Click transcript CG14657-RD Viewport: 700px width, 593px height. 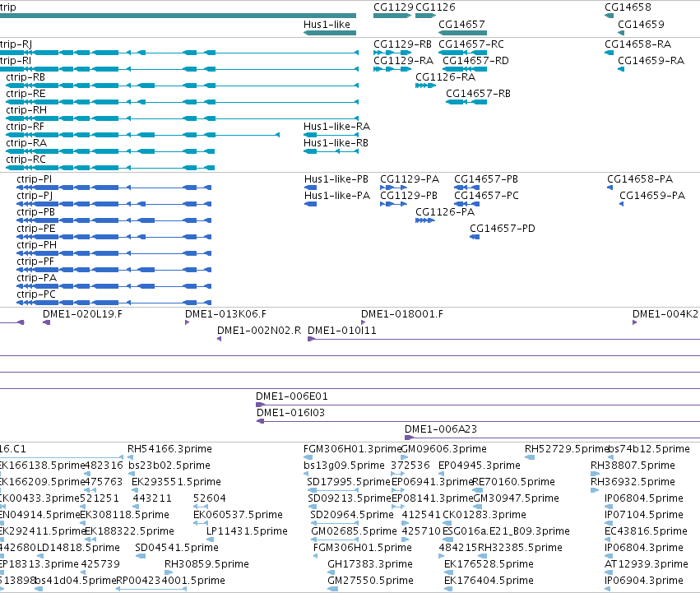coord(476,61)
